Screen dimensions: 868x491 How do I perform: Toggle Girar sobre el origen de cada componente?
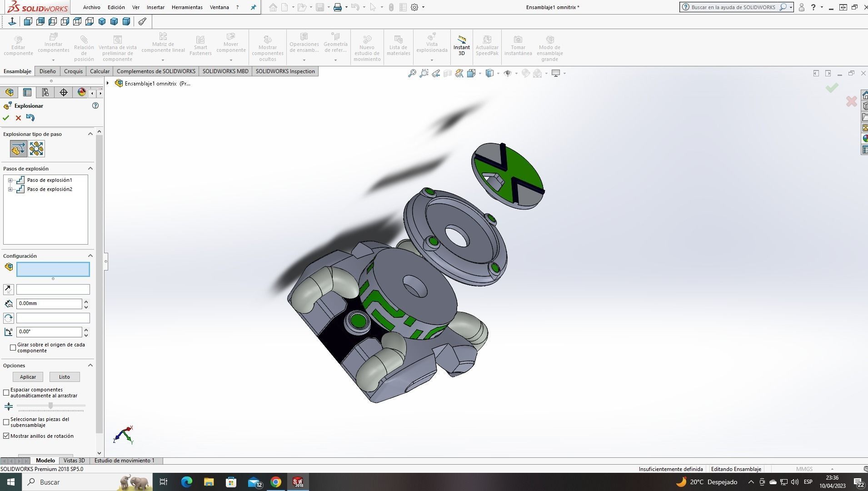click(x=13, y=347)
